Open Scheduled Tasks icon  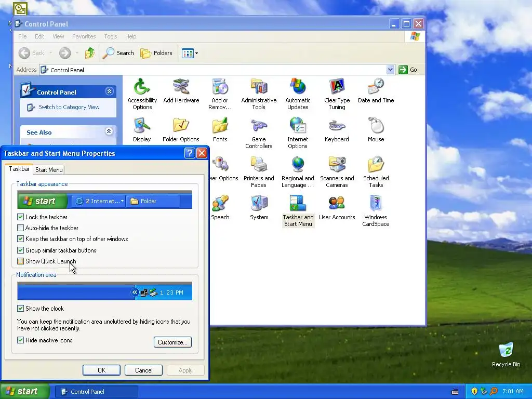pos(376,172)
